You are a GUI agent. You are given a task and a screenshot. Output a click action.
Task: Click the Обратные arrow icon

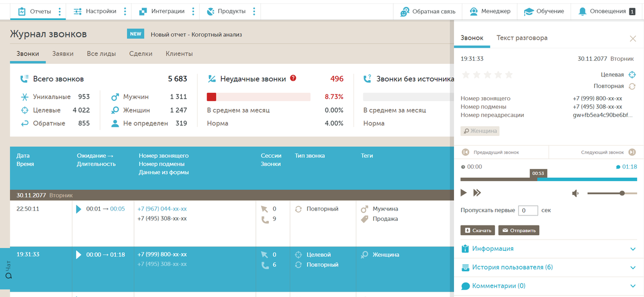[24, 124]
